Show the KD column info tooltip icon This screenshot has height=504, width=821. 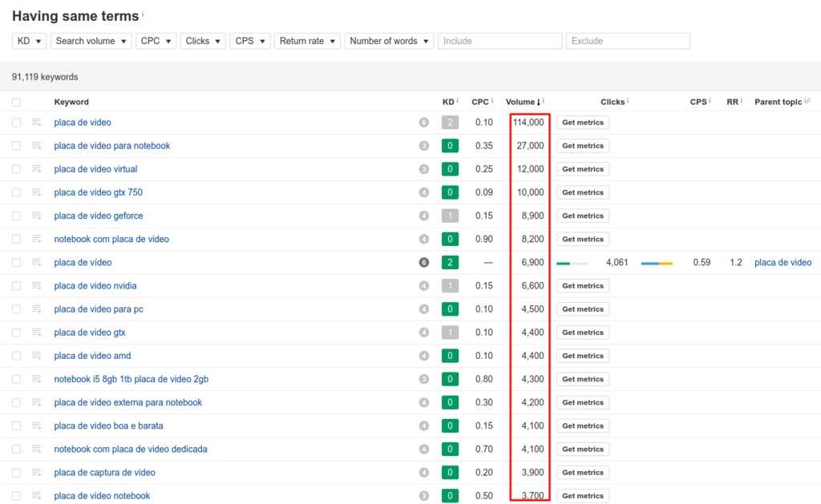click(x=457, y=100)
